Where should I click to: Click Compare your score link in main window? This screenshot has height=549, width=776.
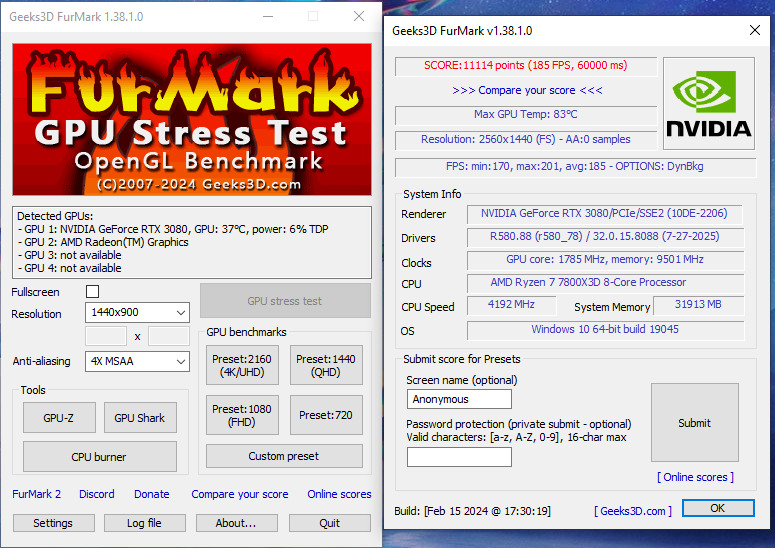[240, 494]
